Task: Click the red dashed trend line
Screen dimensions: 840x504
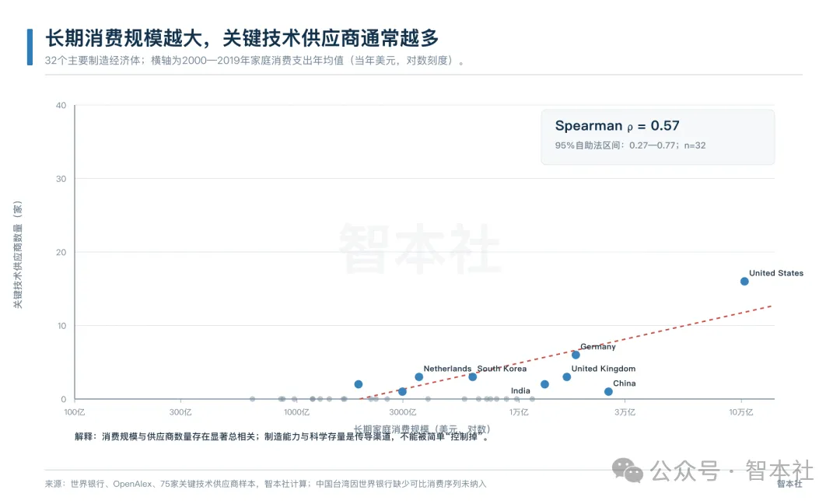Action: coord(566,352)
